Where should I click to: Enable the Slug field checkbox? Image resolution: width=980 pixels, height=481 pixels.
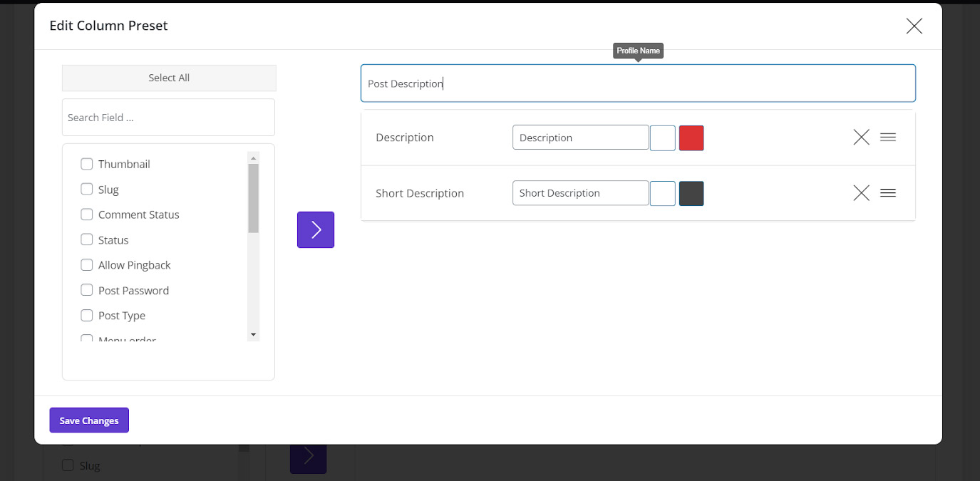pyautogui.click(x=87, y=189)
